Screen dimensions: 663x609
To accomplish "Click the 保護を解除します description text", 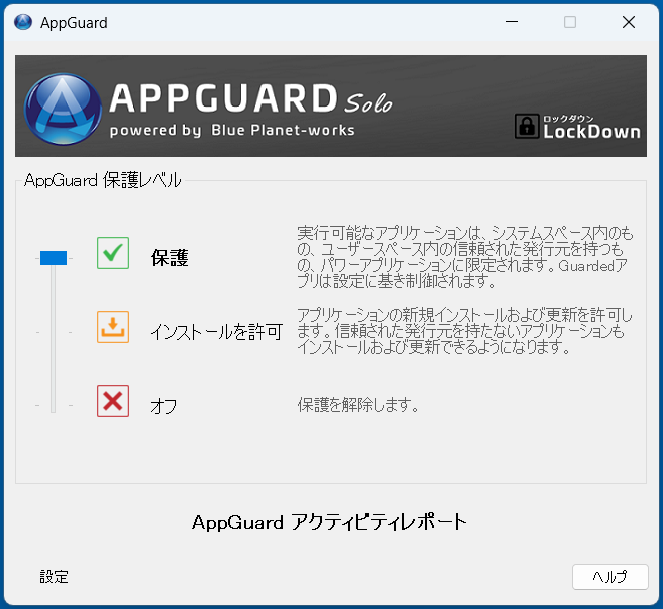I will click(357, 406).
